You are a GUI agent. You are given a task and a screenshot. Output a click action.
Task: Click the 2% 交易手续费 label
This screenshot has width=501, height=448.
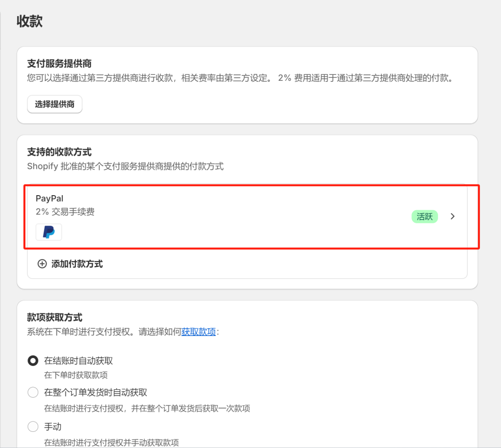(x=65, y=211)
